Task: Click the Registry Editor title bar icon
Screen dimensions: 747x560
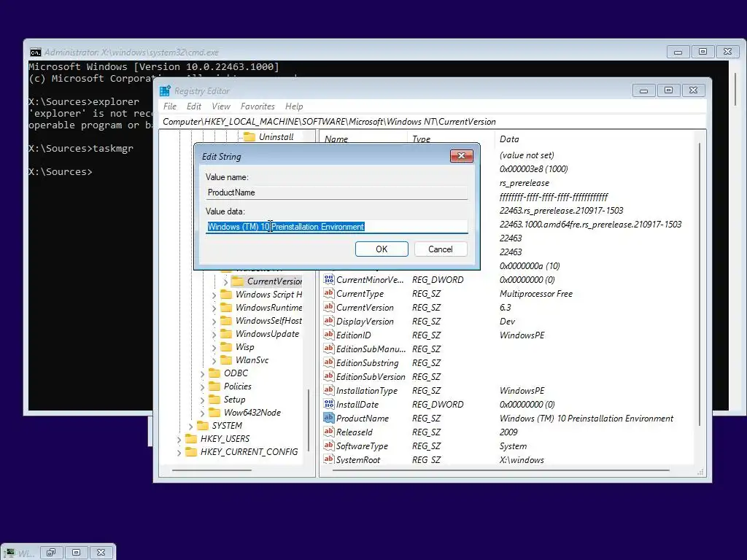Action: [165, 91]
